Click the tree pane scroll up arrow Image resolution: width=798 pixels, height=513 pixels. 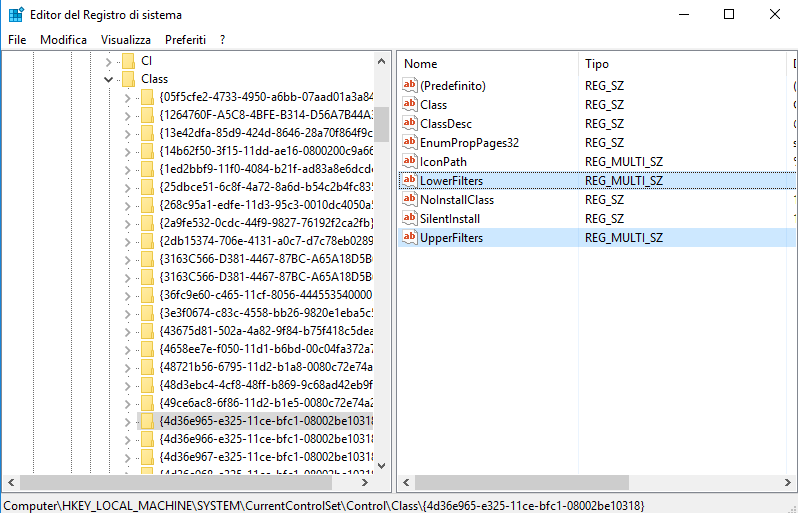(x=382, y=62)
